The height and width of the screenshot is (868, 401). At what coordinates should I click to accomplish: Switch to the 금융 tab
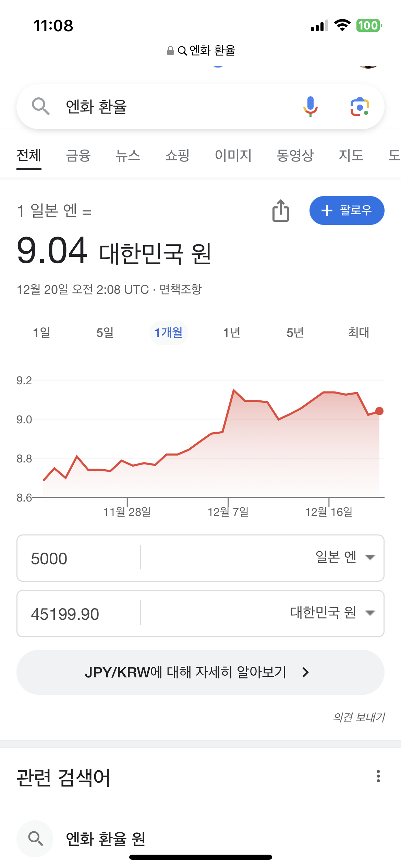tap(78, 156)
